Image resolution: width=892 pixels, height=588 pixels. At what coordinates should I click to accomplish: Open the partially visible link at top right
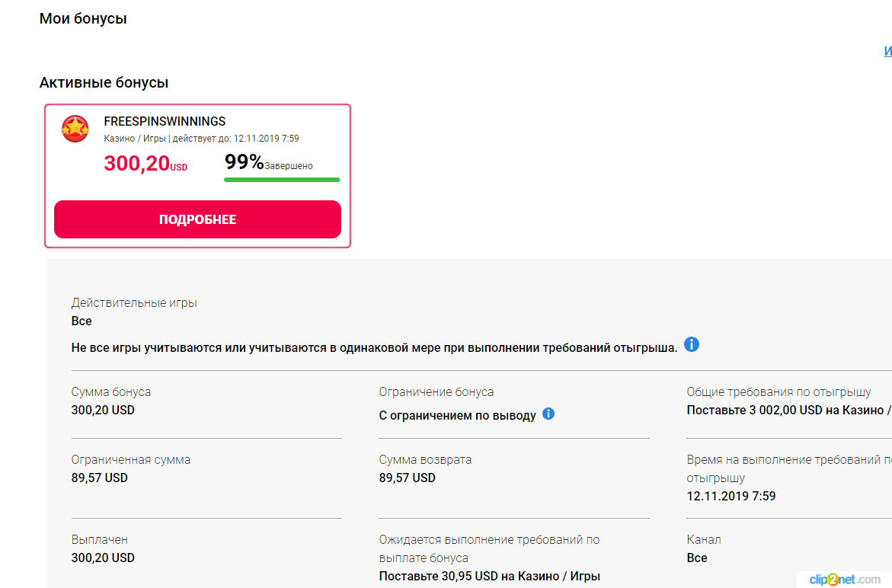887,51
